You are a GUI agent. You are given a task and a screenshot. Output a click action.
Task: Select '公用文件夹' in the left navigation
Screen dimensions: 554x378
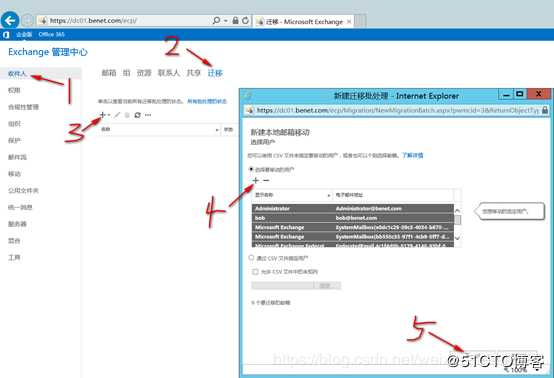[23, 190]
